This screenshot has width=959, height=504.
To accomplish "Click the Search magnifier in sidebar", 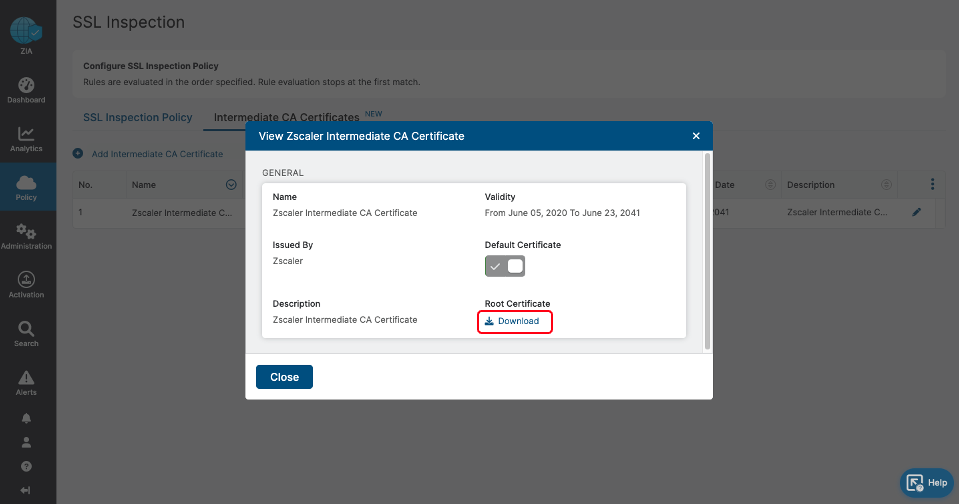I will pyautogui.click(x=26, y=333).
